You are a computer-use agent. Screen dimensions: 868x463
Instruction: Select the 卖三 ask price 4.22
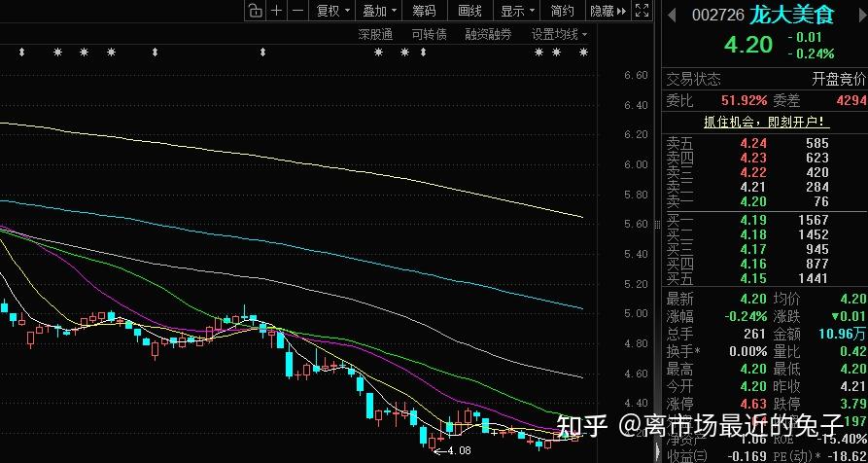point(751,172)
